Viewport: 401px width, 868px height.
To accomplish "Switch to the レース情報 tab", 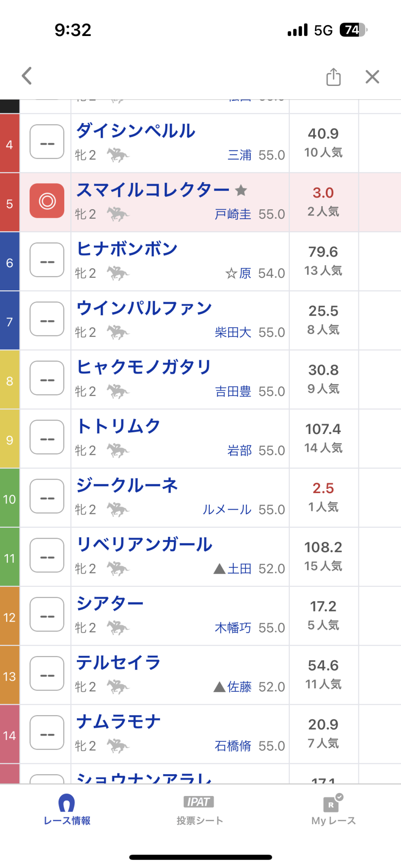I will click(x=67, y=809).
